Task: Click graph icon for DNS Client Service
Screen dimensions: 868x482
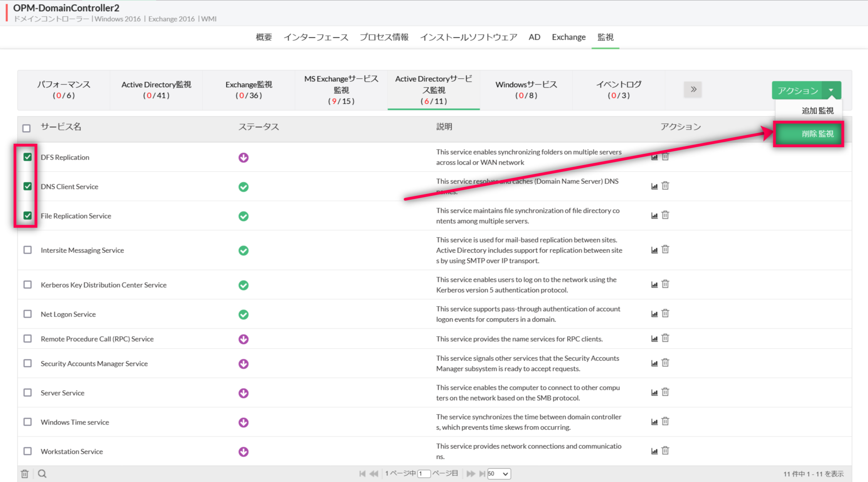Action: (x=654, y=186)
